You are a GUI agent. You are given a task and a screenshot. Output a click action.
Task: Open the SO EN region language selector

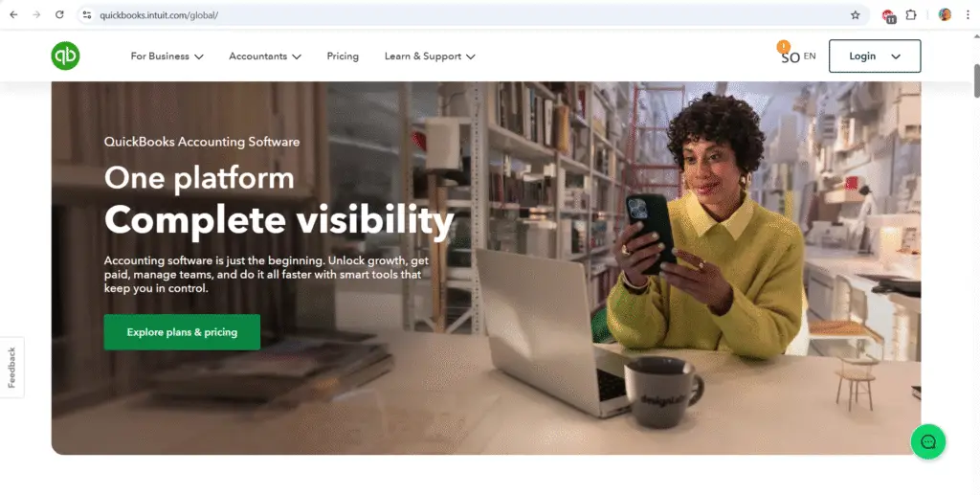pyautogui.click(x=797, y=56)
